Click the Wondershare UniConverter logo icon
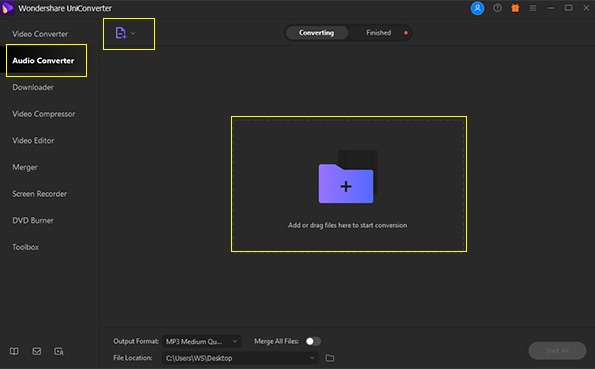595x369 pixels. point(7,8)
